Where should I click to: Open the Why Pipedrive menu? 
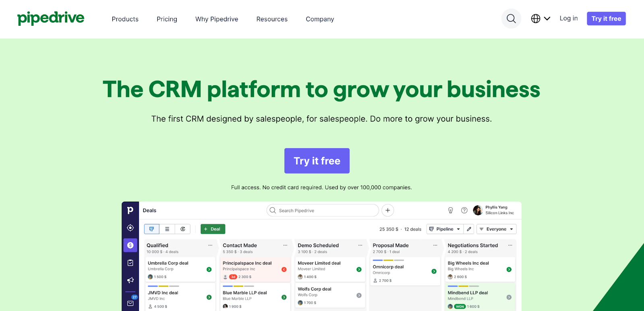(217, 19)
